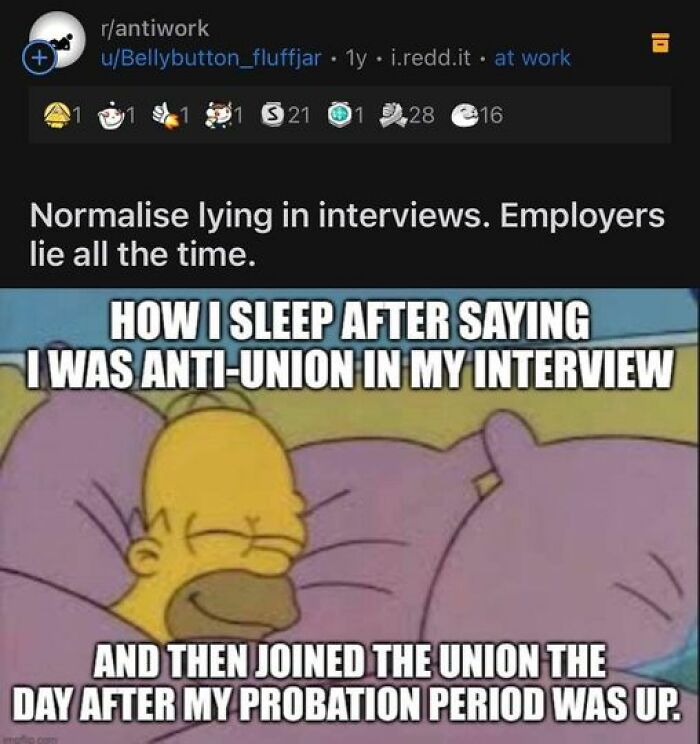Screen dimensions: 700x744
Task: Click the first gold bell award icon
Action: (x=56, y=115)
